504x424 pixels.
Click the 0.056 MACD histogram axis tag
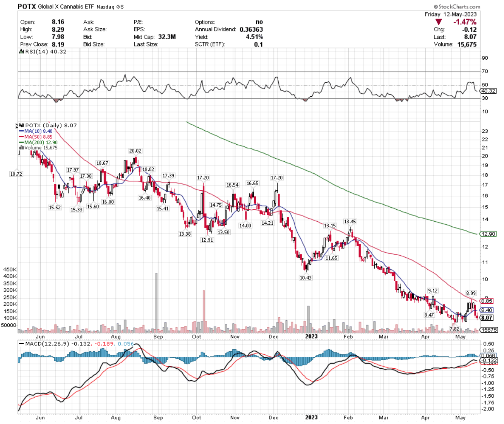click(488, 356)
